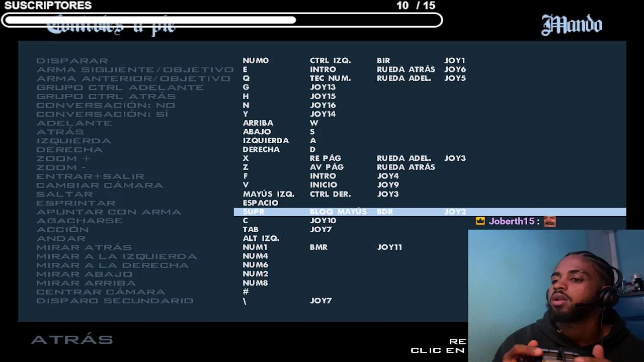Image resolution: width=644 pixels, height=362 pixels.
Task: Go back with the ATRÁS button
Action: (72, 339)
